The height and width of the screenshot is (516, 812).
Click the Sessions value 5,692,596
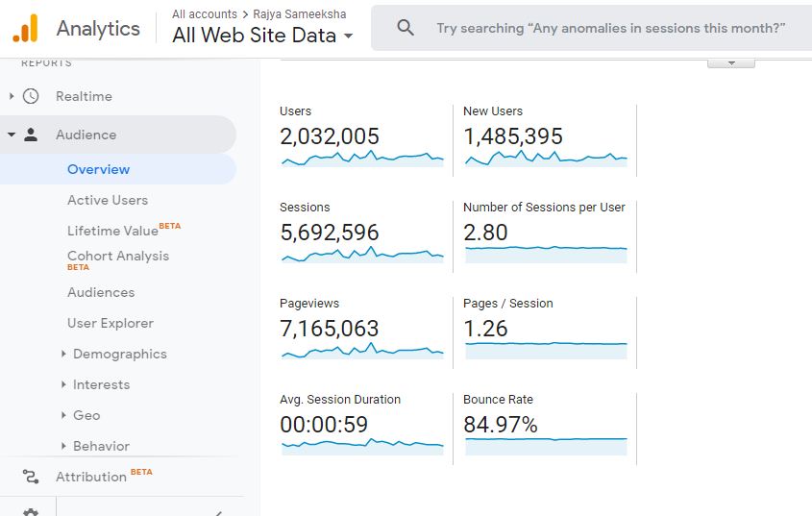tap(330, 233)
